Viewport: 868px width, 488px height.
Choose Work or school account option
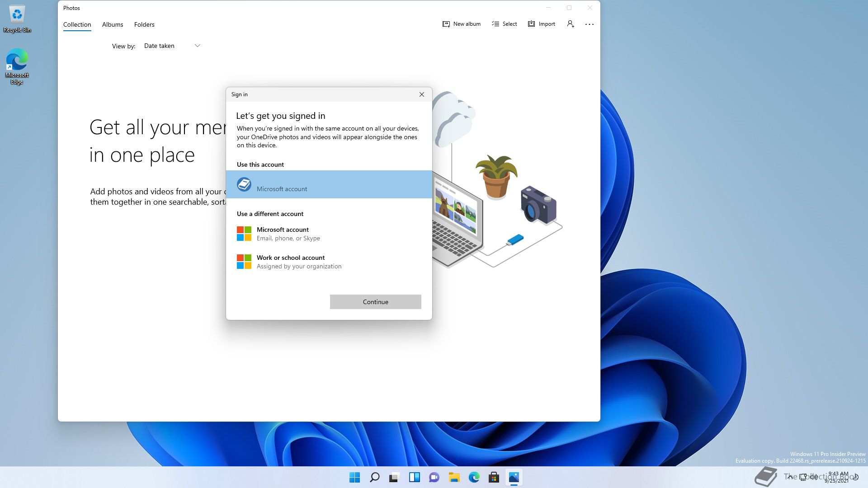329,262
